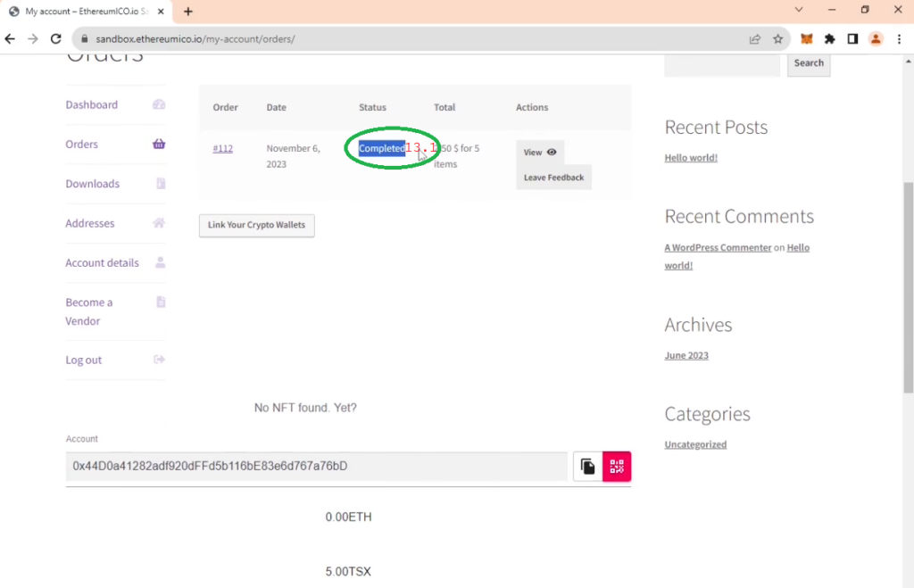Screen dimensions: 914x588
Task: Open the MetaMask fox extension
Action: tap(807, 39)
